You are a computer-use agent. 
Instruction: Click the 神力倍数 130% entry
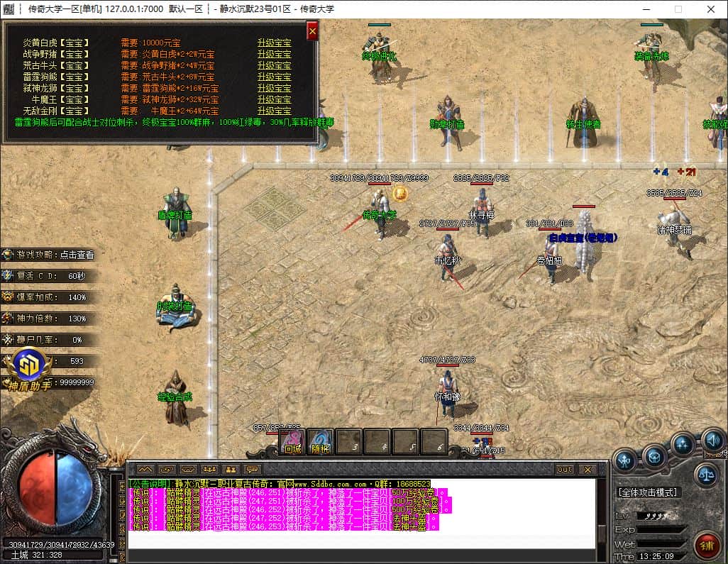[x=49, y=319]
